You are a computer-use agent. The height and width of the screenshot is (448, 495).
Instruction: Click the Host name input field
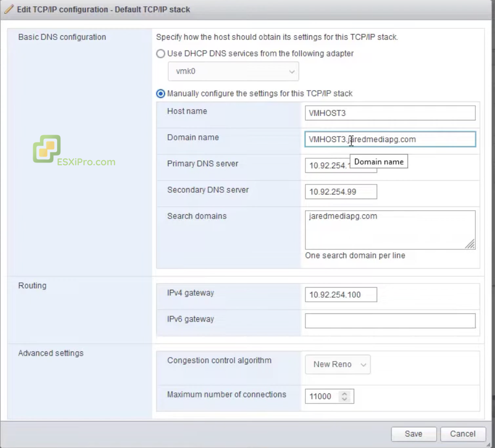tap(390, 113)
